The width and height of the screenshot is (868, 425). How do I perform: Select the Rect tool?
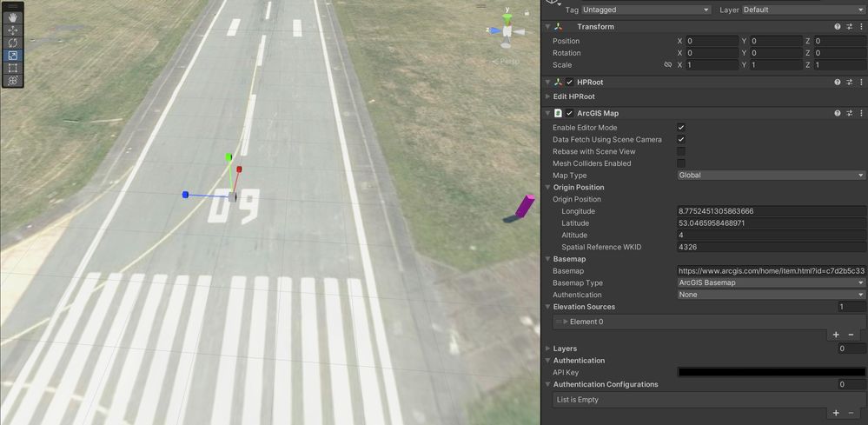(x=13, y=68)
